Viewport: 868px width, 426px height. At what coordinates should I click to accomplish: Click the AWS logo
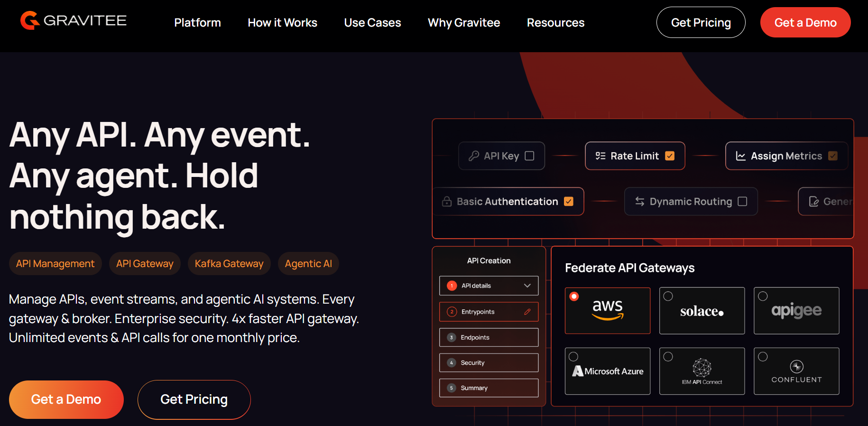[x=608, y=310]
